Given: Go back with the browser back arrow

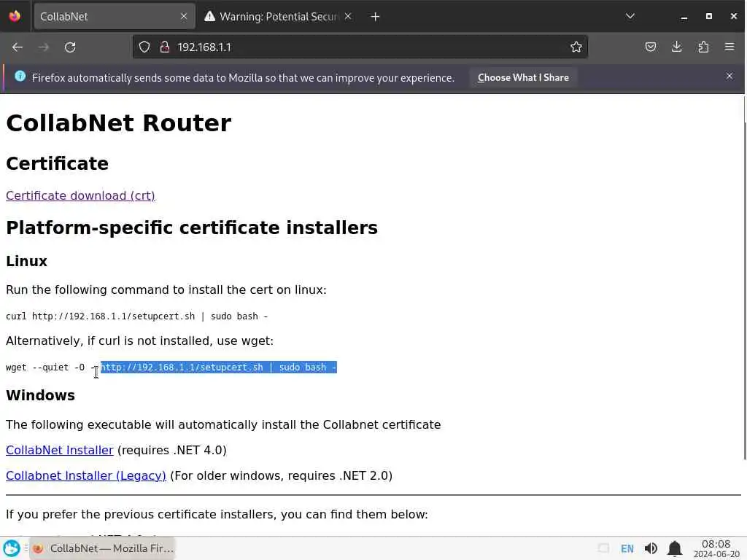Looking at the screenshot, I should pyautogui.click(x=18, y=47).
